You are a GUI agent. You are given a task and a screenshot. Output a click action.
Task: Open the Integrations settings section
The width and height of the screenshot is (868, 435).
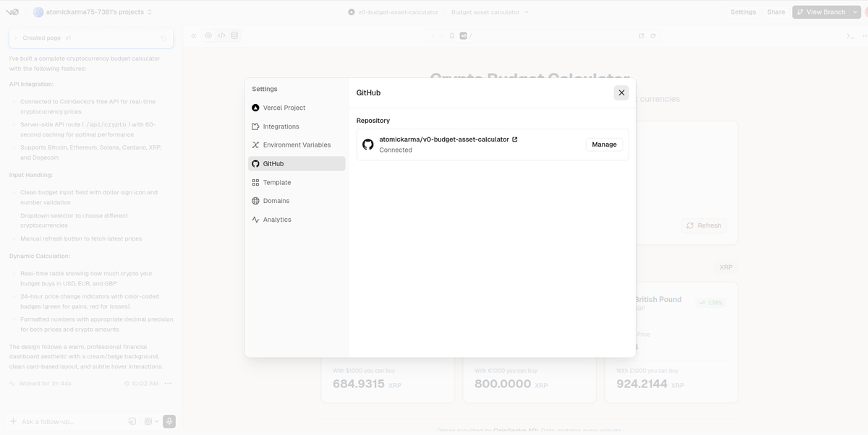[297, 126]
